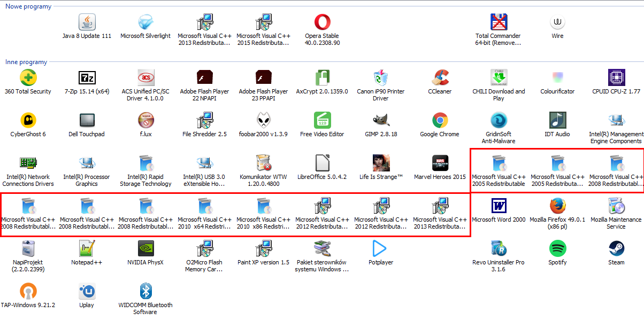The image size is (644, 321).
Task: Click the Intel(R) Processor Graphics icon
Action: [87, 163]
